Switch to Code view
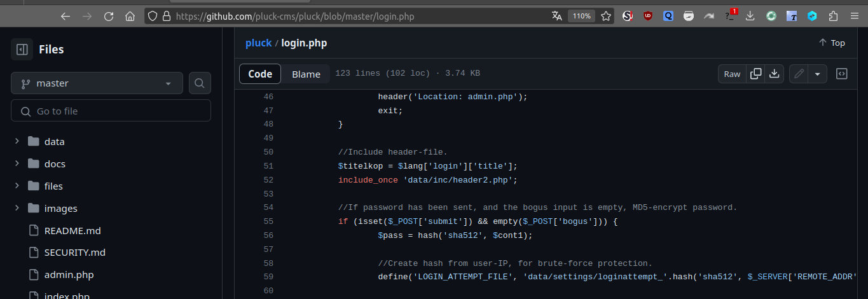This screenshot has width=868, height=299. pos(260,74)
